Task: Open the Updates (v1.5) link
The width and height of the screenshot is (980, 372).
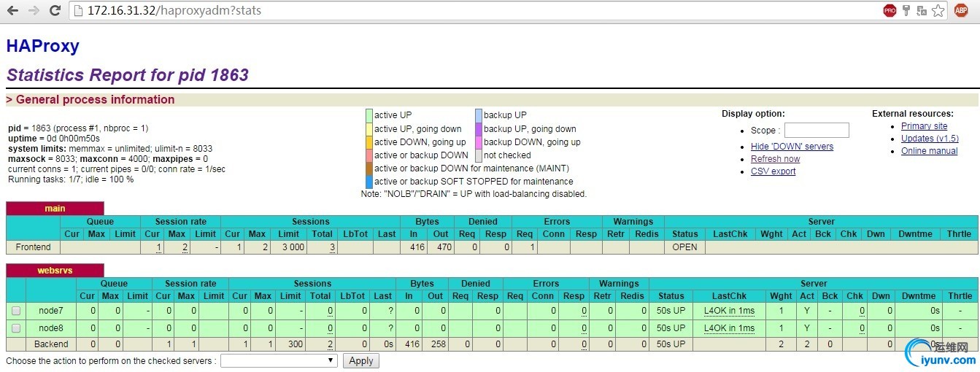Action: [930, 139]
